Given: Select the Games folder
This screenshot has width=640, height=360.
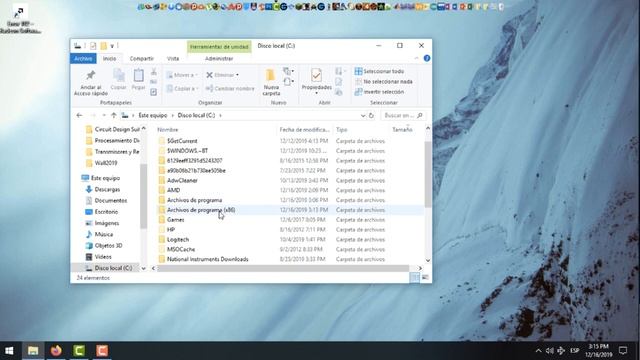Looking at the screenshot, I should point(176,220).
